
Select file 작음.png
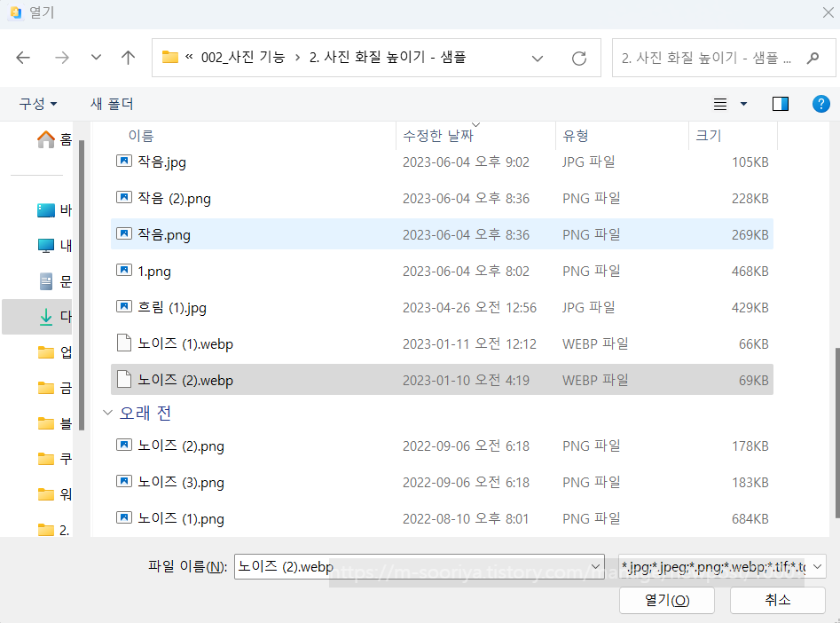click(x=442, y=234)
